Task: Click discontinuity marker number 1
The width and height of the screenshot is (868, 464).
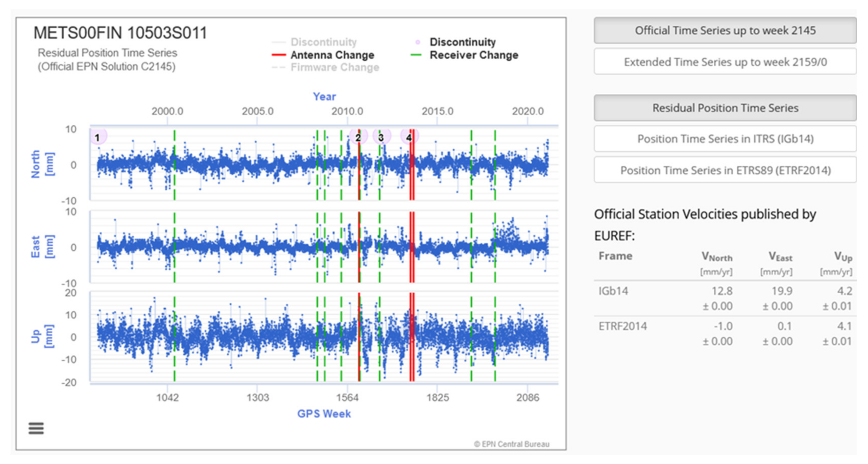Action: pos(98,137)
